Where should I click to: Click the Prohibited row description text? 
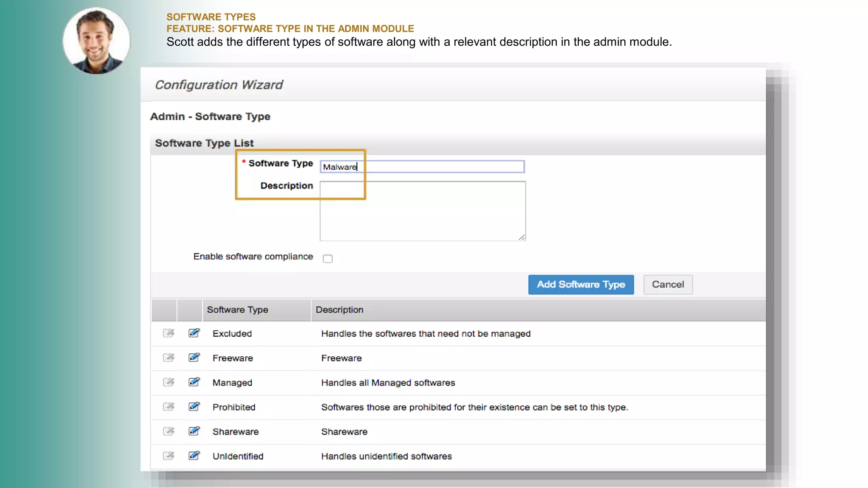(x=475, y=408)
